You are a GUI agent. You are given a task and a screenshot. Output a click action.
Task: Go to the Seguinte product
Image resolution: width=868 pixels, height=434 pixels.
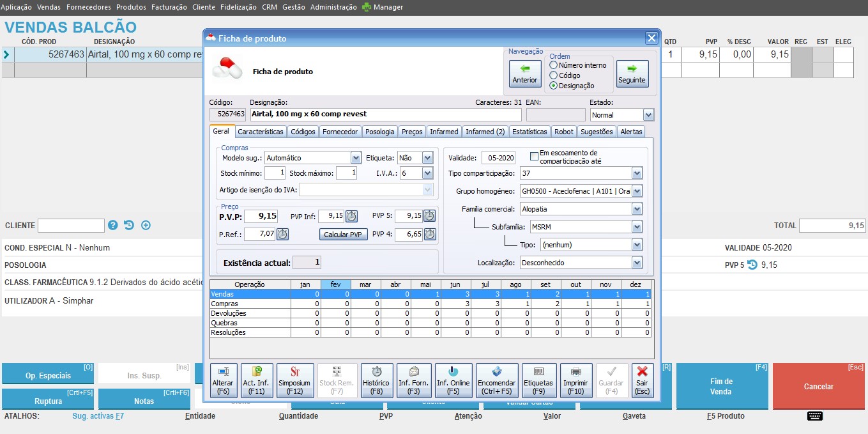point(632,74)
